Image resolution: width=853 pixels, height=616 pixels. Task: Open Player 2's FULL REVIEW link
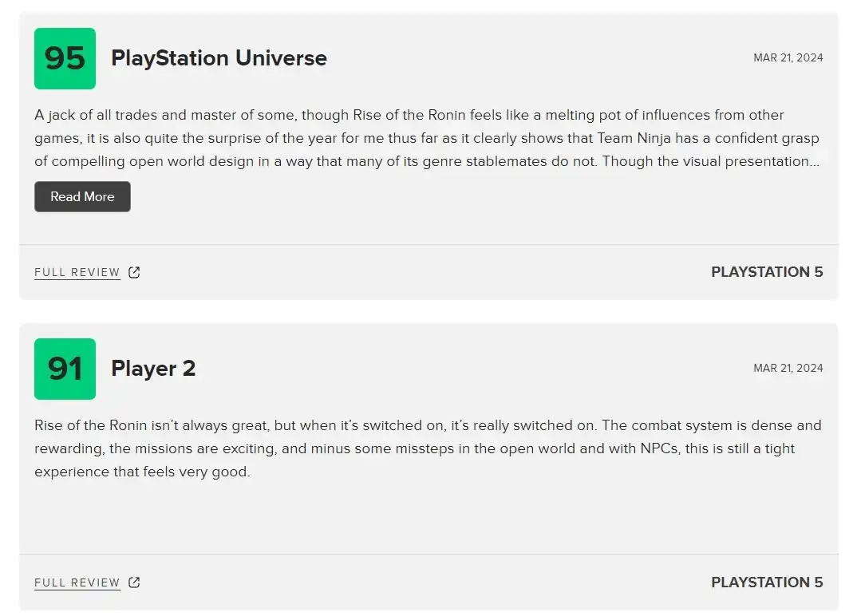[x=77, y=582]
